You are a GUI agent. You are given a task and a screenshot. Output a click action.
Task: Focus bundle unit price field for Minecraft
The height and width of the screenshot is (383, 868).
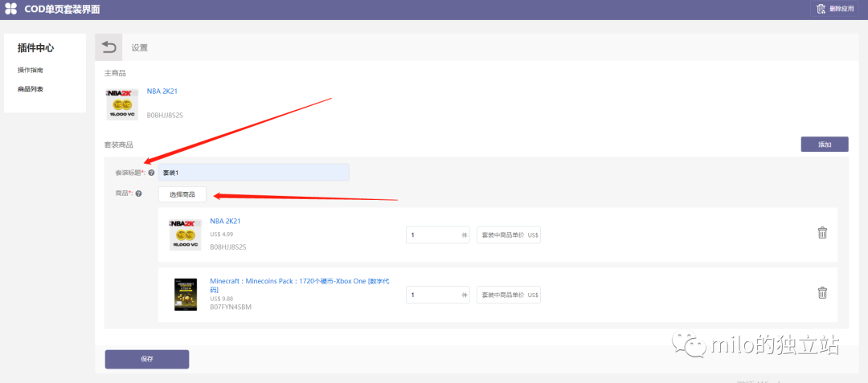(x=509, y=295)
